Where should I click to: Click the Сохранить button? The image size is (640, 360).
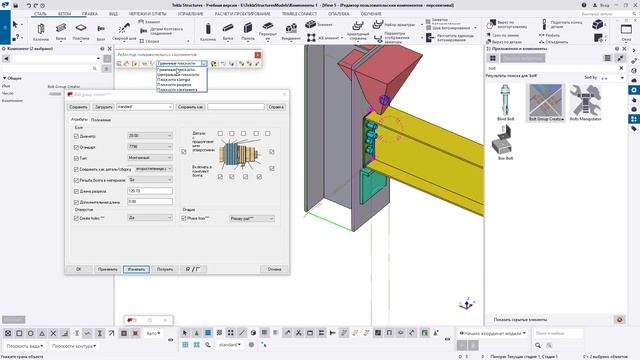[78, 107]
